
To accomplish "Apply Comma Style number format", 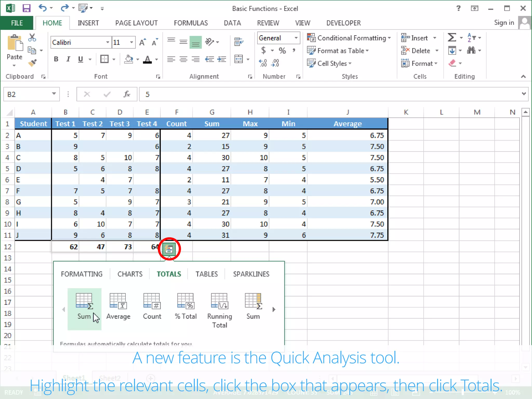I will click(294, 50).
